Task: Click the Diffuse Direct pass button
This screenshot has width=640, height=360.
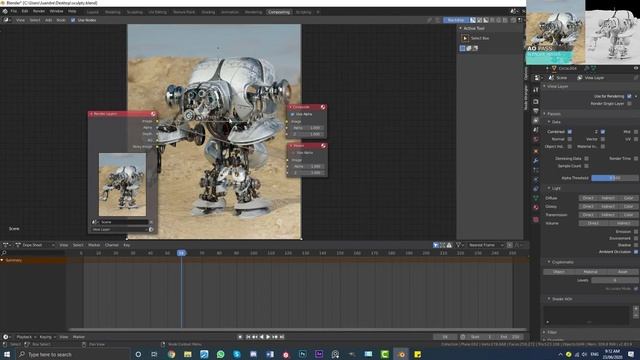Action: click(x=588, y=198)
